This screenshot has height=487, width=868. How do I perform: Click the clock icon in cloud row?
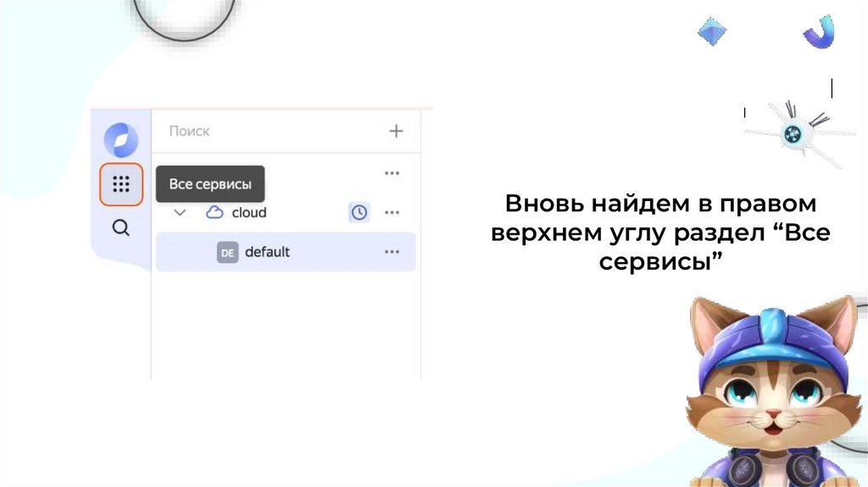(359, 212)
